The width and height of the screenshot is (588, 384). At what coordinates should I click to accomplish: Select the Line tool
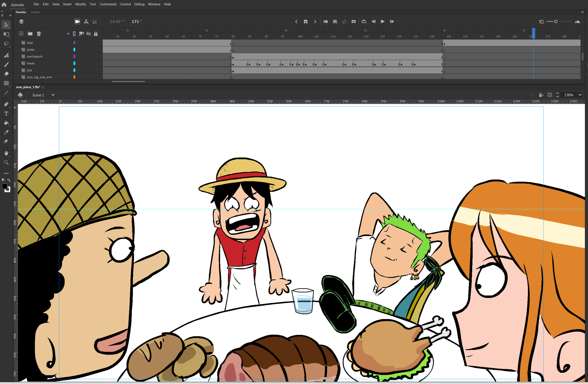6,93
